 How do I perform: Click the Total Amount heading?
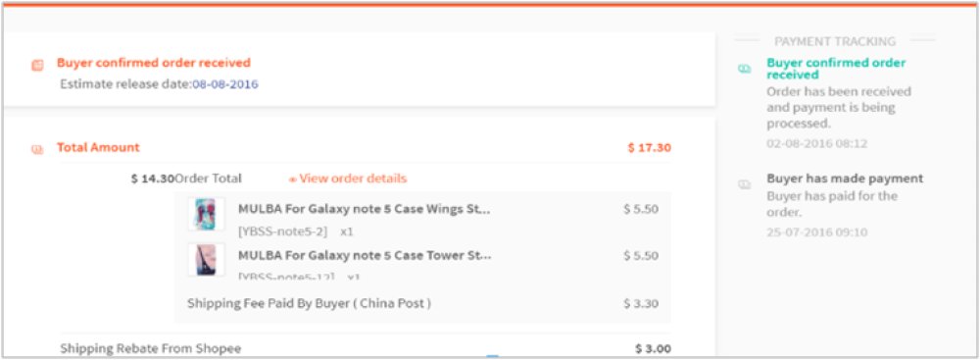pos(98,148)
